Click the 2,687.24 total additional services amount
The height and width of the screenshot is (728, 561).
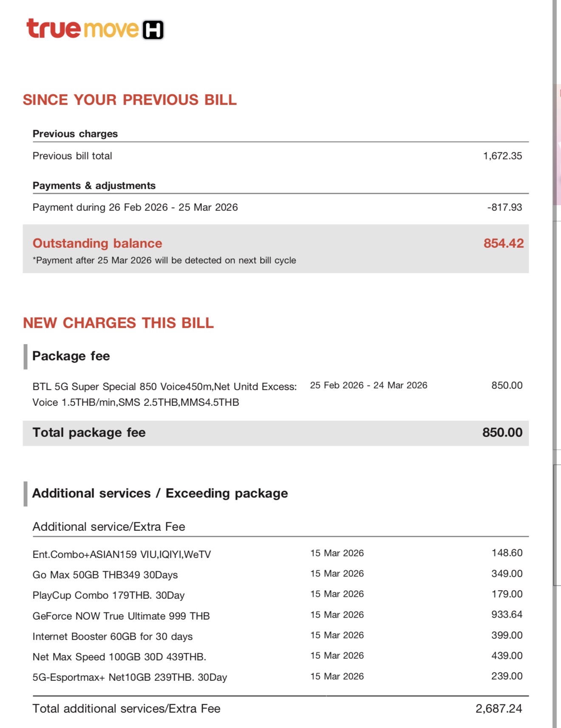click(x=499, y=708)
